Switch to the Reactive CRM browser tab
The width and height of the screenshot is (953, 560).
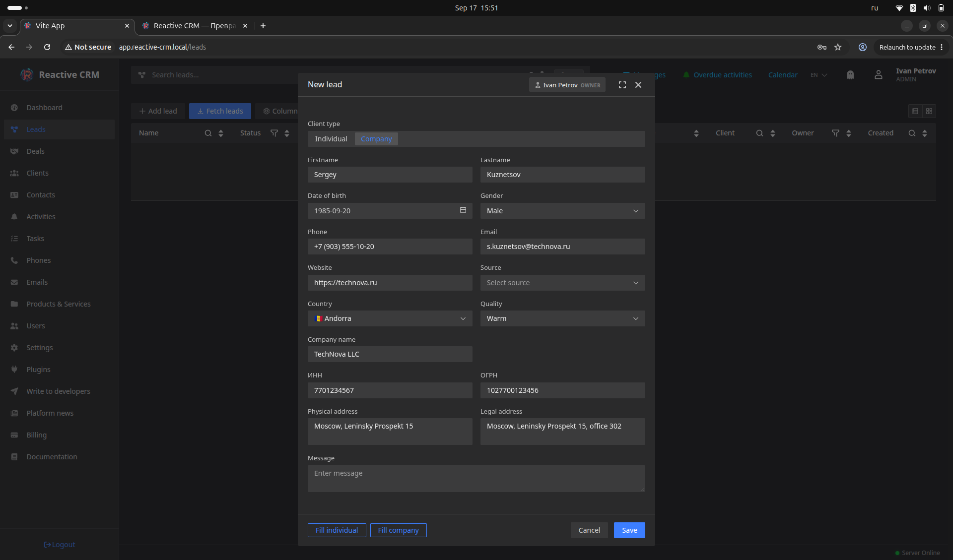click(x=195, y=26)
